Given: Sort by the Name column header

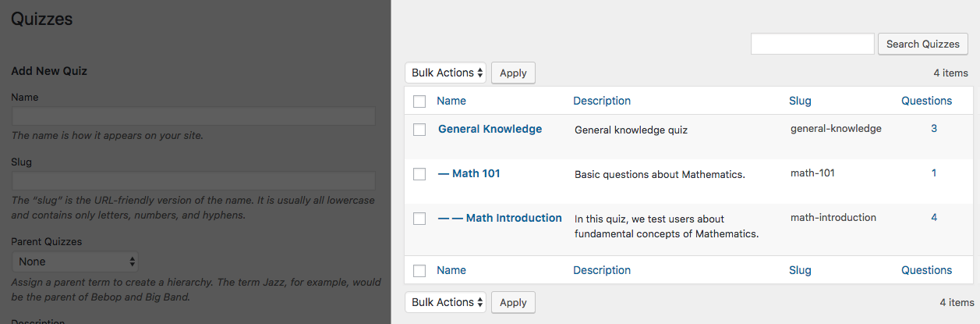Looking at the screenshot, I should tap(451, 101).
